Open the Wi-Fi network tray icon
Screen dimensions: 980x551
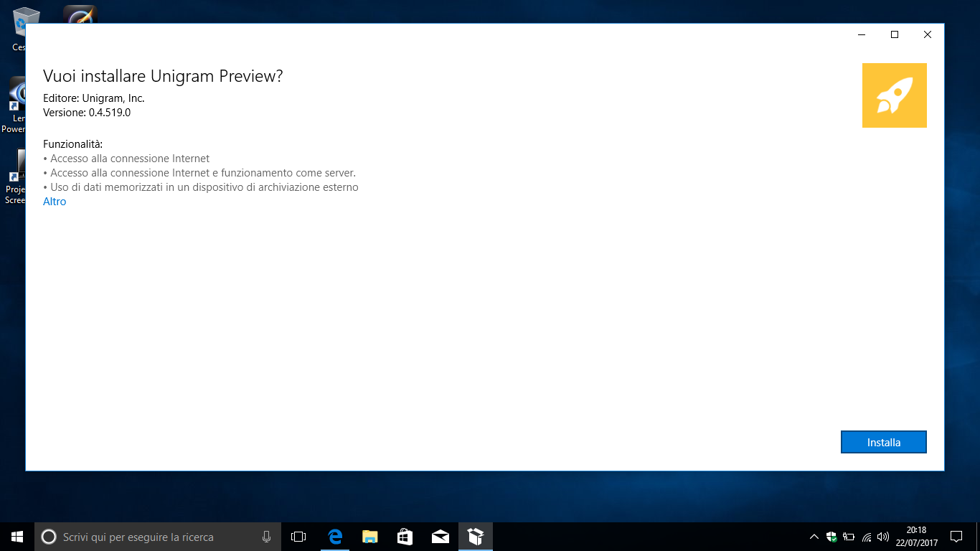pos(866,537)
